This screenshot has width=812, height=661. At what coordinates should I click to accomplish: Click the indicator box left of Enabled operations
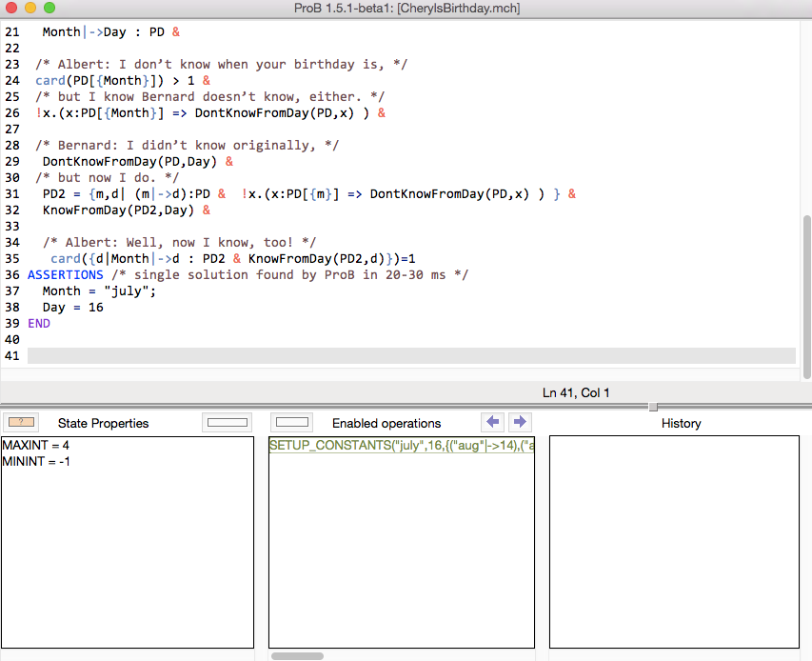tap(292, 422)
